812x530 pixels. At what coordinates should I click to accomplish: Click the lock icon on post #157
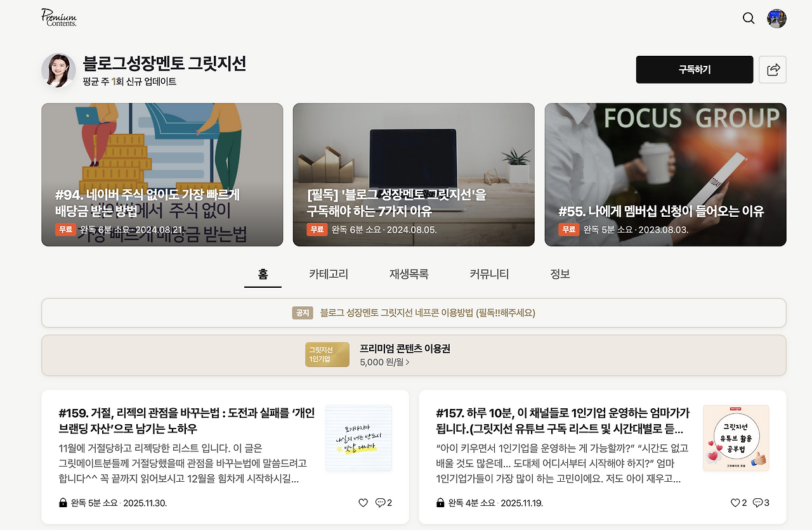click(440, 503)
